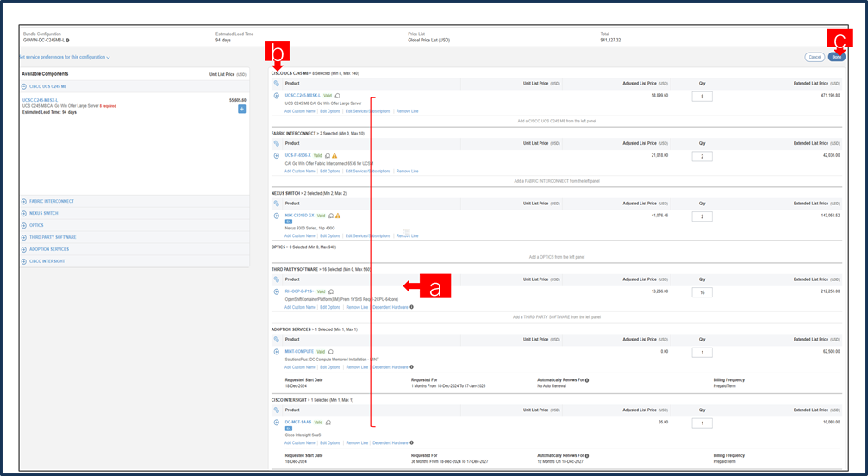Click the quantity field for DC-MGT-SAAS
Image resolution: width=868 pixels, height=476 pixels.
(x=702, y=423)
